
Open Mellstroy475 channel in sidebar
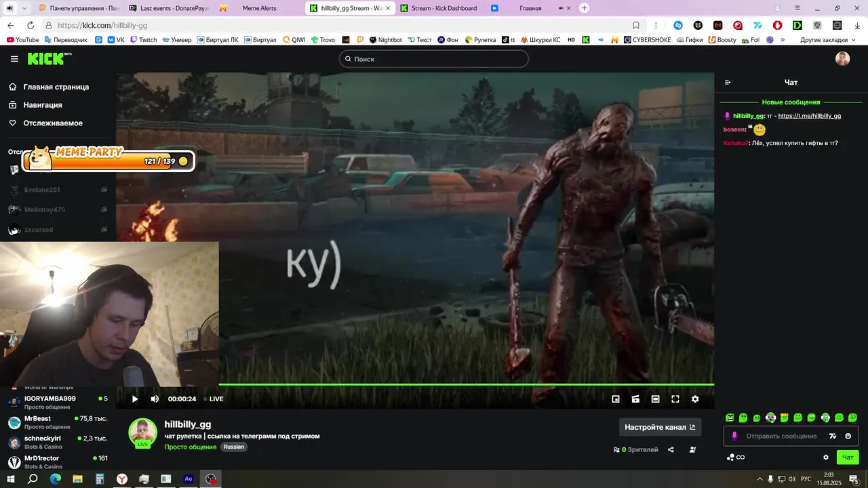58,209
